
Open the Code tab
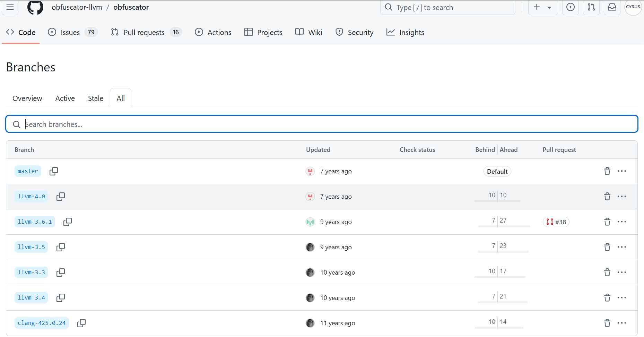21,32
